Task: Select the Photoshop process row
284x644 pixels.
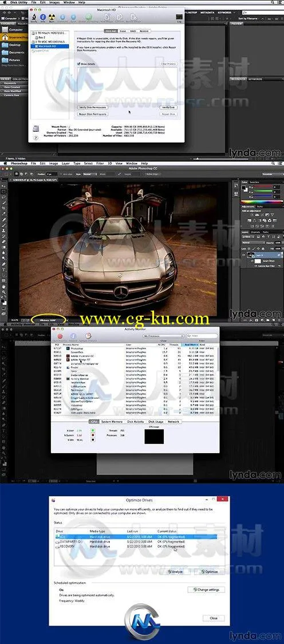Action: pos(136,348)
